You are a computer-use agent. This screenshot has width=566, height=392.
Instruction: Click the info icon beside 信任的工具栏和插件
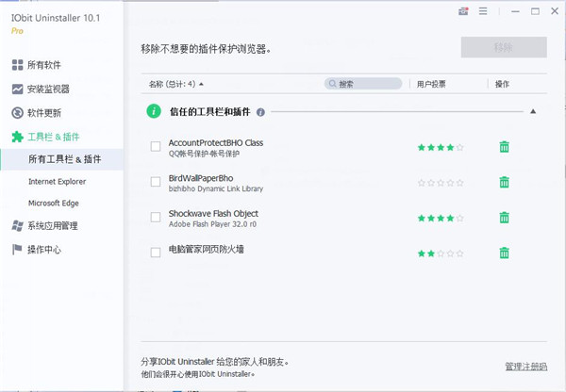(260, 112)
